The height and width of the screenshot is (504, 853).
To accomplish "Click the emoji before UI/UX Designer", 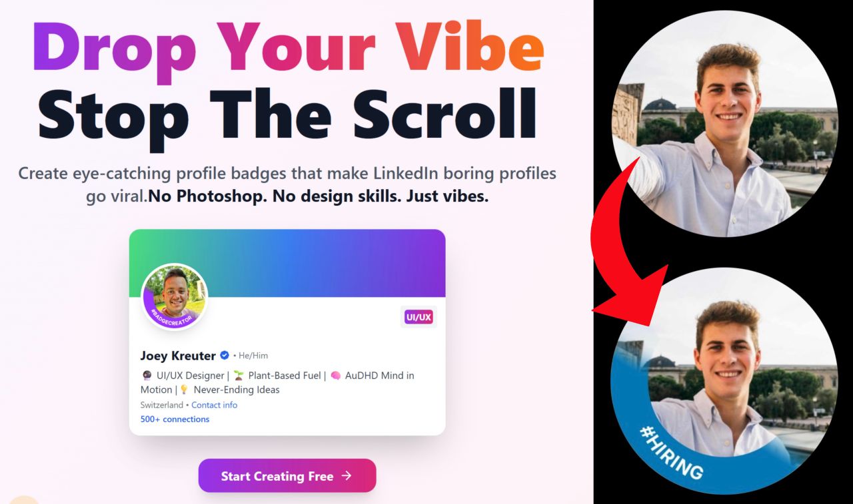I will pos(146,376).
